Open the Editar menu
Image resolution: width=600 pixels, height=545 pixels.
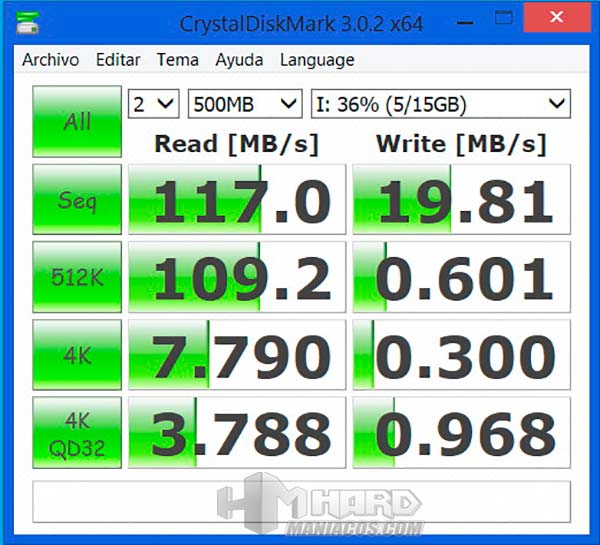pyautogui.click(x=118, y=60)
